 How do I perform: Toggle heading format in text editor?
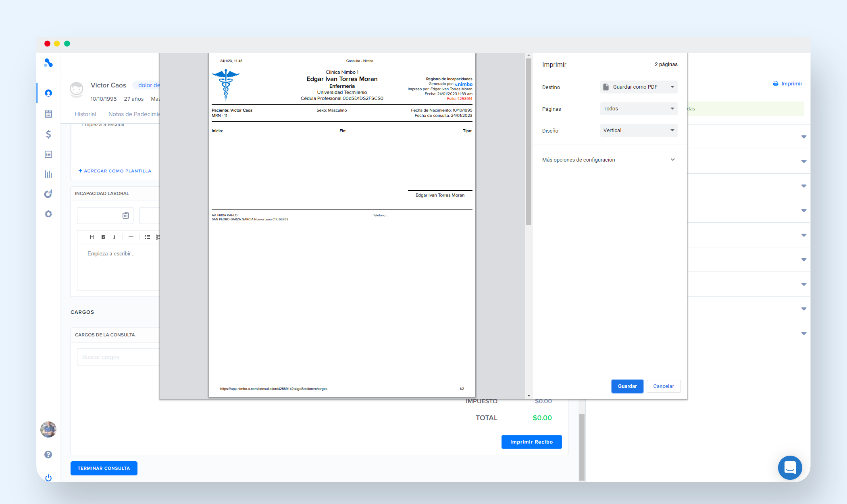[92, 237]
